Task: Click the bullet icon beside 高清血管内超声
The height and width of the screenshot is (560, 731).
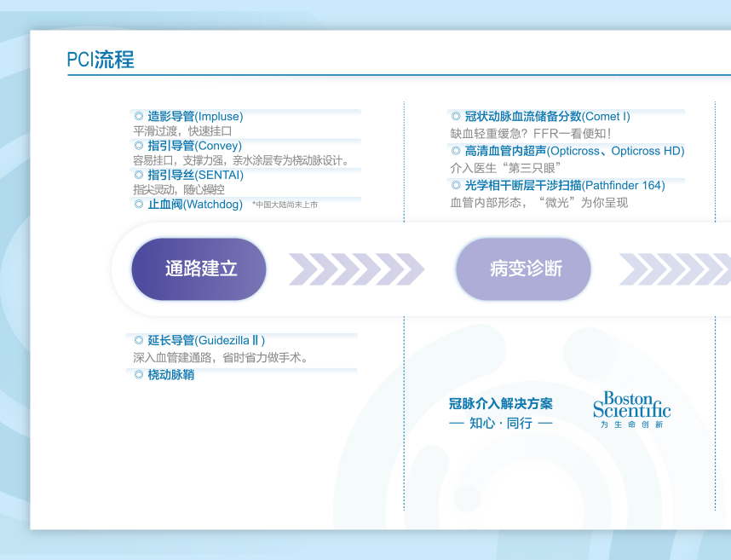Action: pyautogui.click(x=456, y=151)
